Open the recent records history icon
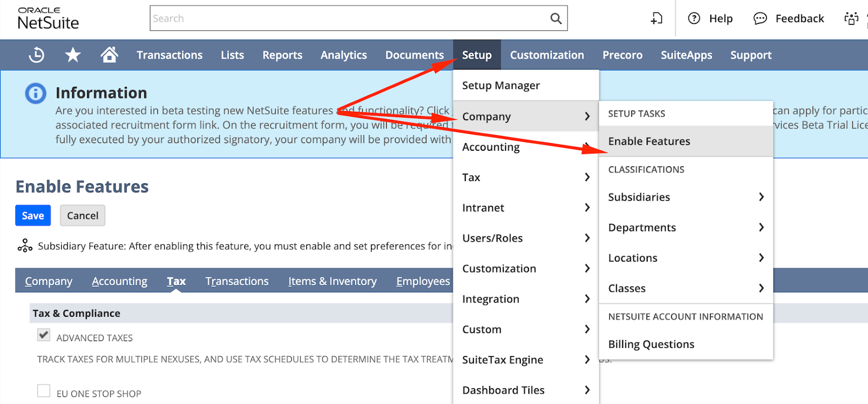This screenshot has height=404, width=868. point(36,55)
